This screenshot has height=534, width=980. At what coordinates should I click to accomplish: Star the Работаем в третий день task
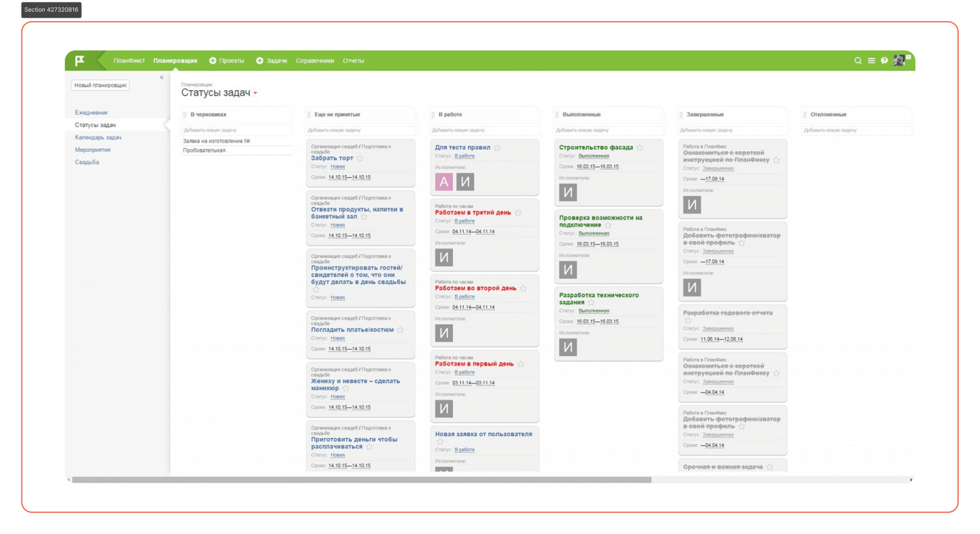pyautogui.click(x=518, y=213)
